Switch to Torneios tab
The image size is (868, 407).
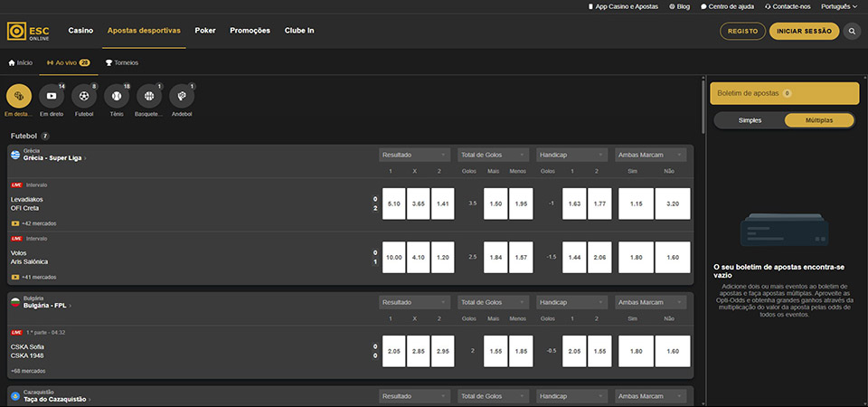pyautogui.click(x=122, y=63)
